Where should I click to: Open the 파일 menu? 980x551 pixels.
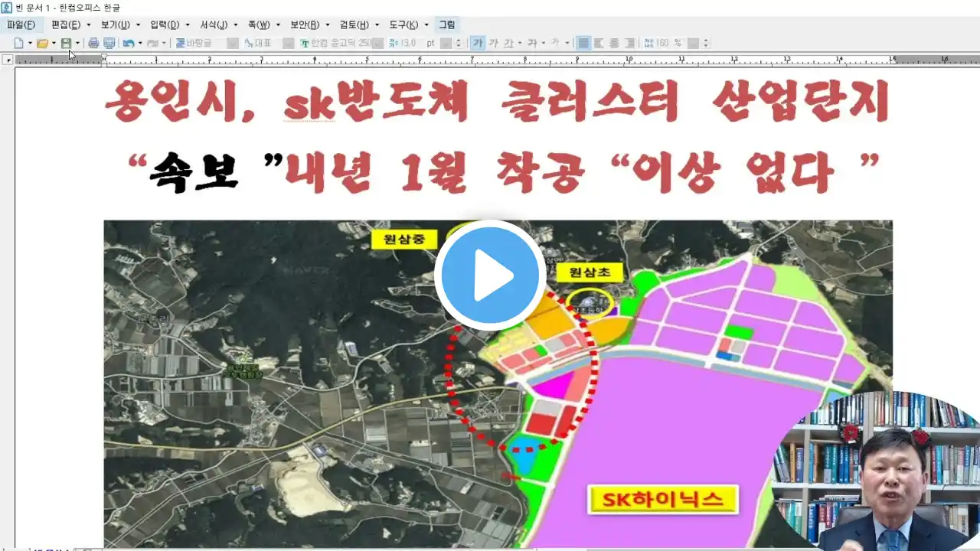click(x=21, y=24)
